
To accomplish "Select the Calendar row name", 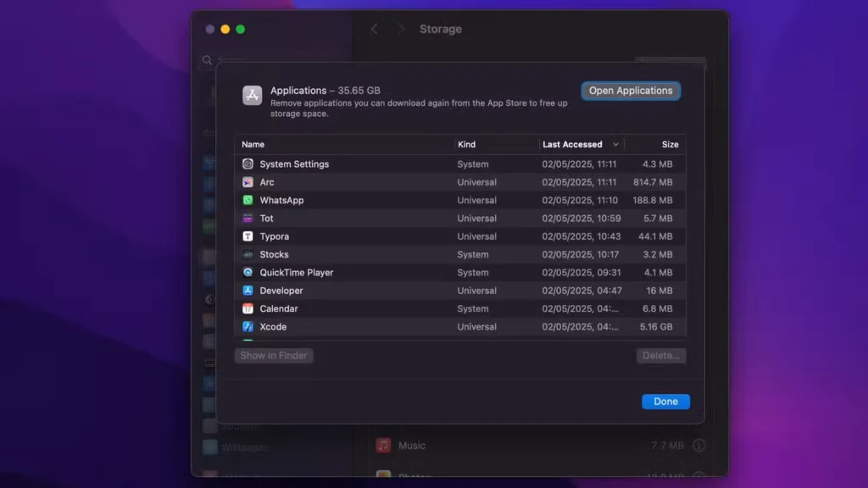I will 278,308.
